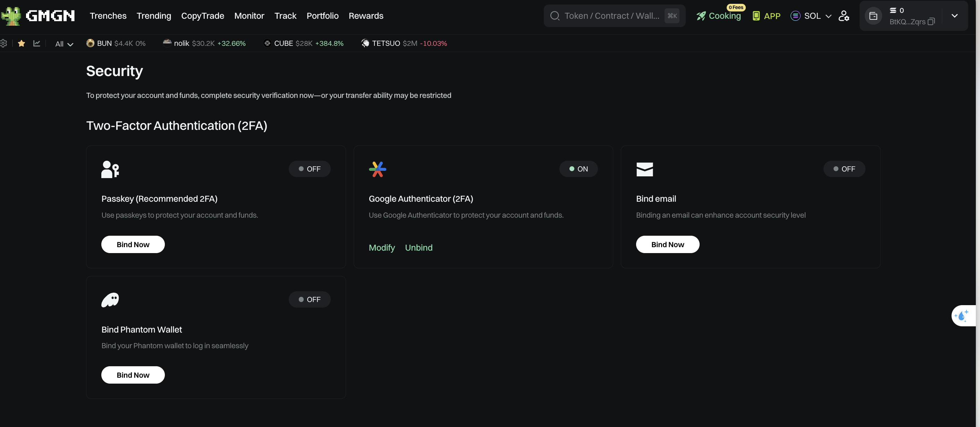
Task: Expand the wallet account chevron menu
Action: (954, 16)
